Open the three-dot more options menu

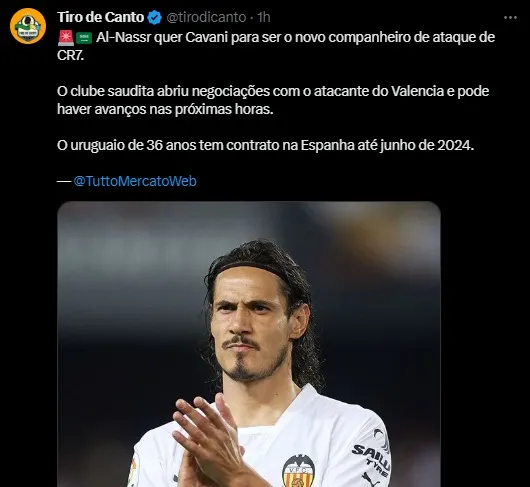pos(510,18)
